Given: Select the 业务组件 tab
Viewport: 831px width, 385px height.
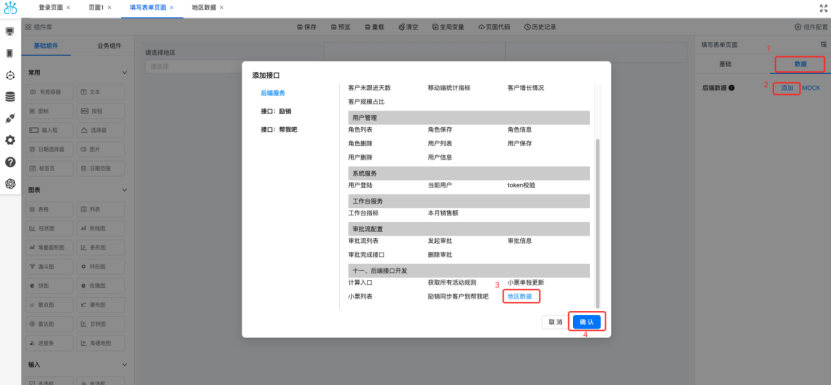Looking at the screenshot, I should [x=109, y=46].
